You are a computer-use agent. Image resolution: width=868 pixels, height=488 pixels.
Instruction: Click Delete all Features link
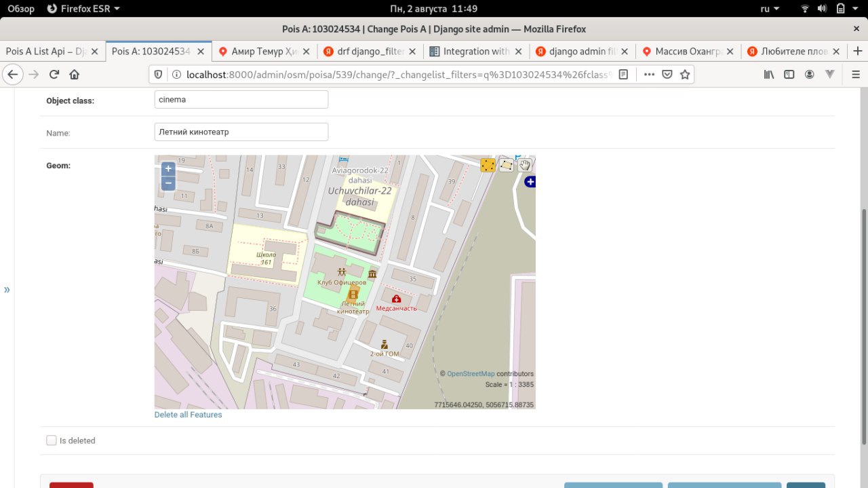pos(188,415)
